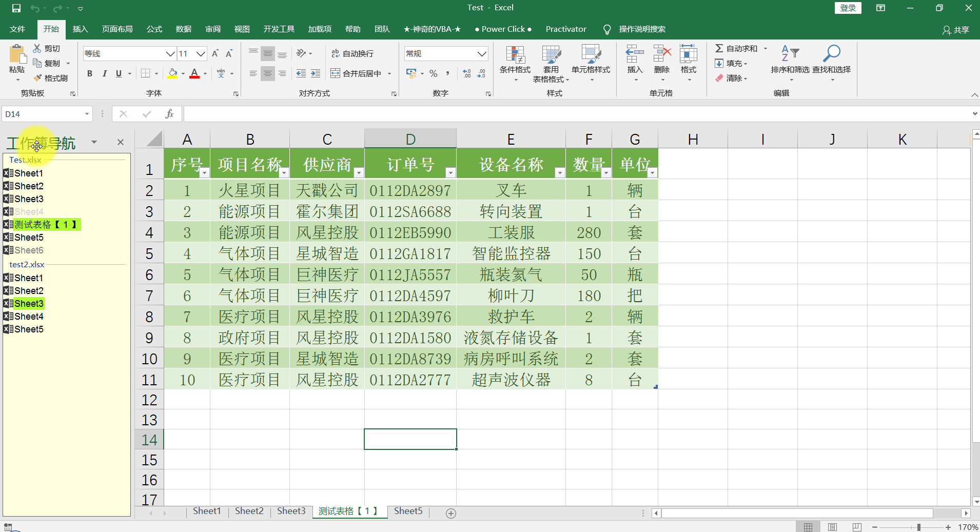Open Fill (填充) menu
The height and width of the screenshot is (532, 980).
coord(731,63)
